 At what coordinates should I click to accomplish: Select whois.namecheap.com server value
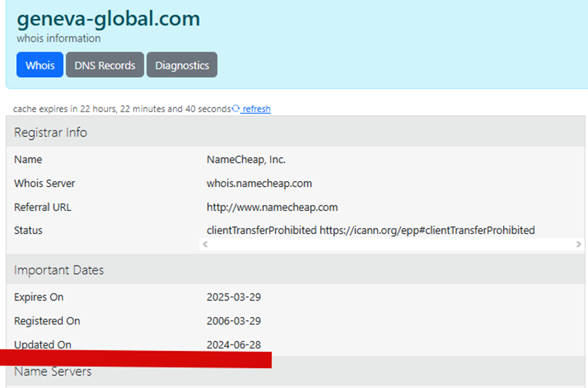tap(259, 183)
